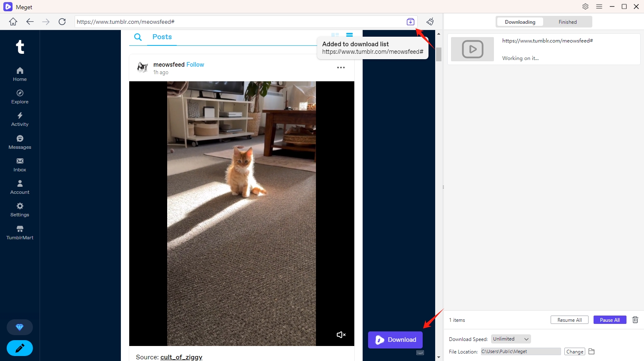644x361 pixels.
Task: Click keyboard icon below Download button
Action: 420,353
